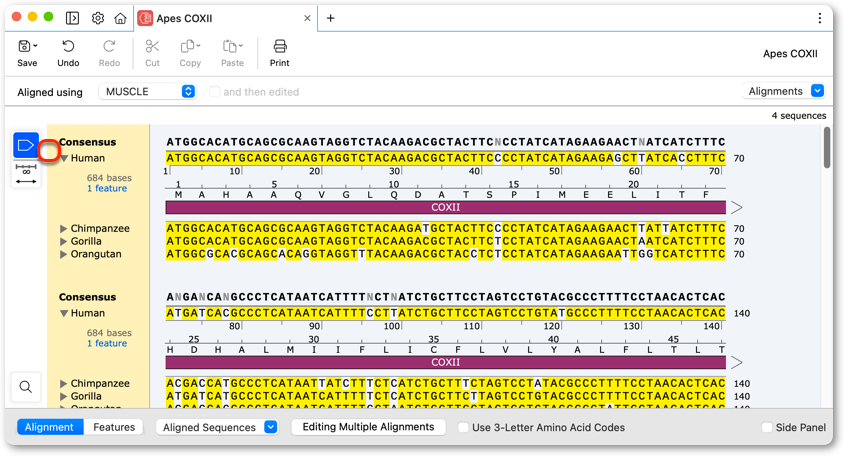Click the arrow end of second COXII feature
This screenshot has width=844, height=456.
tap(736, 362)
